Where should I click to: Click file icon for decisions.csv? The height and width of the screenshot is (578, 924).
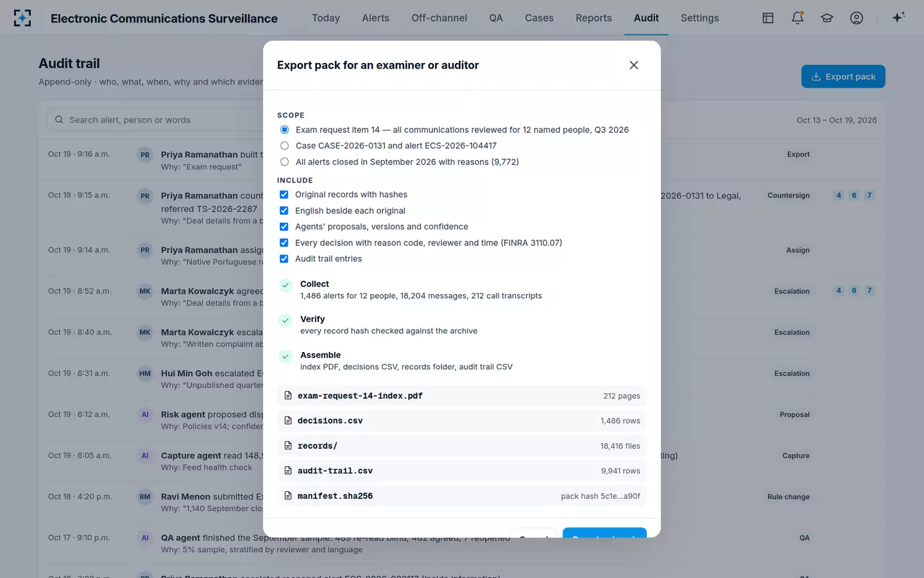pos(288,421)
